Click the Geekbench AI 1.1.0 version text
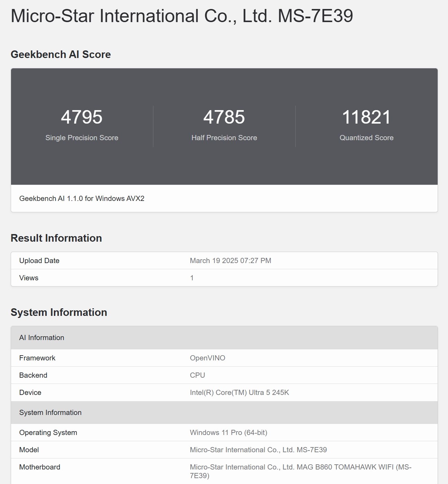The width and height of the screenshot is (448, 484). [x=82, y=199]
